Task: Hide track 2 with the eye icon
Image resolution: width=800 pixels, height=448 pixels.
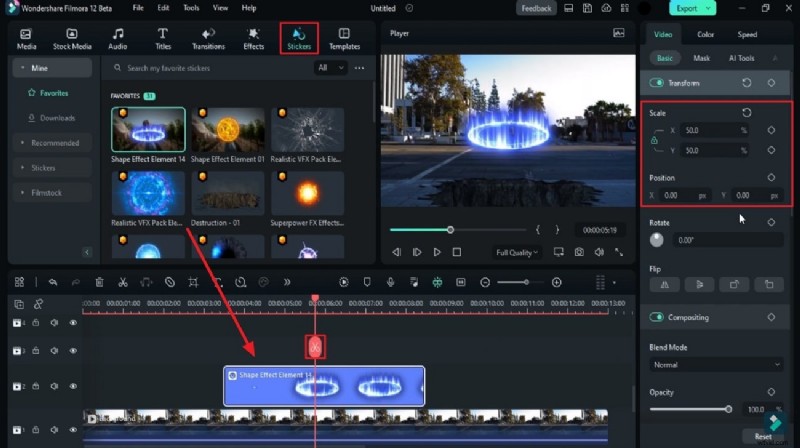Action: [73, 386]
